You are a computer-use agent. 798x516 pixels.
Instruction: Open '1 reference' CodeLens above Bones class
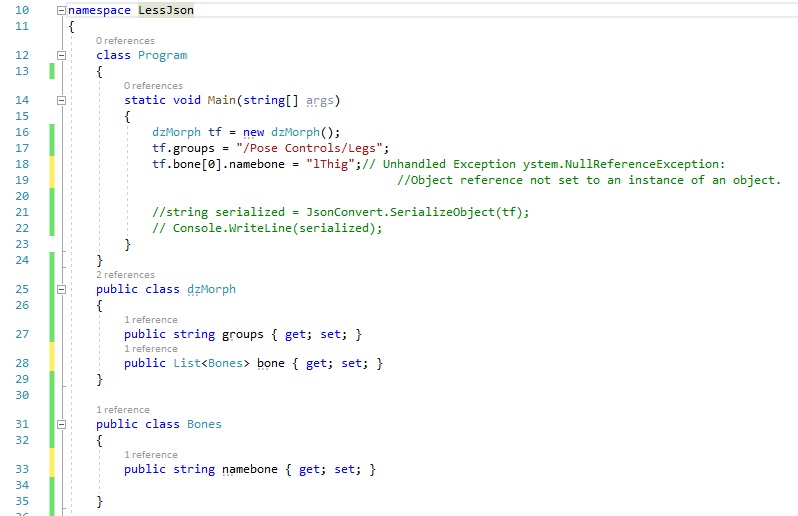tap(123, 410)
